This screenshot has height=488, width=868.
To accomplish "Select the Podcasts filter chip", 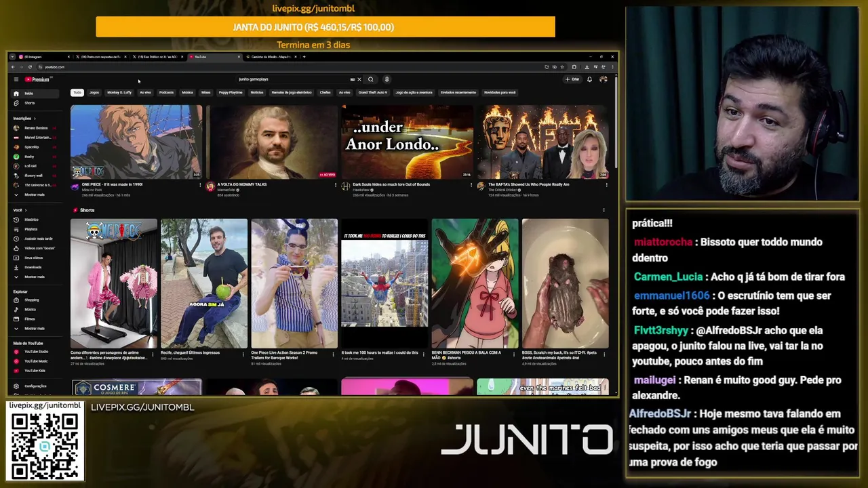I will coord(166,92).
